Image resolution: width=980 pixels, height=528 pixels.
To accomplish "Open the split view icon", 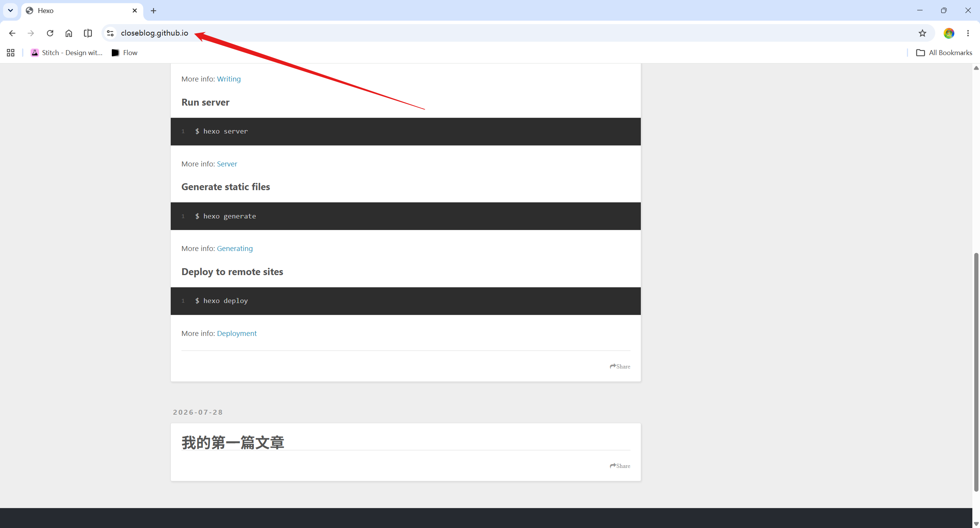I will pyautogui.click(x=88, y=33).
